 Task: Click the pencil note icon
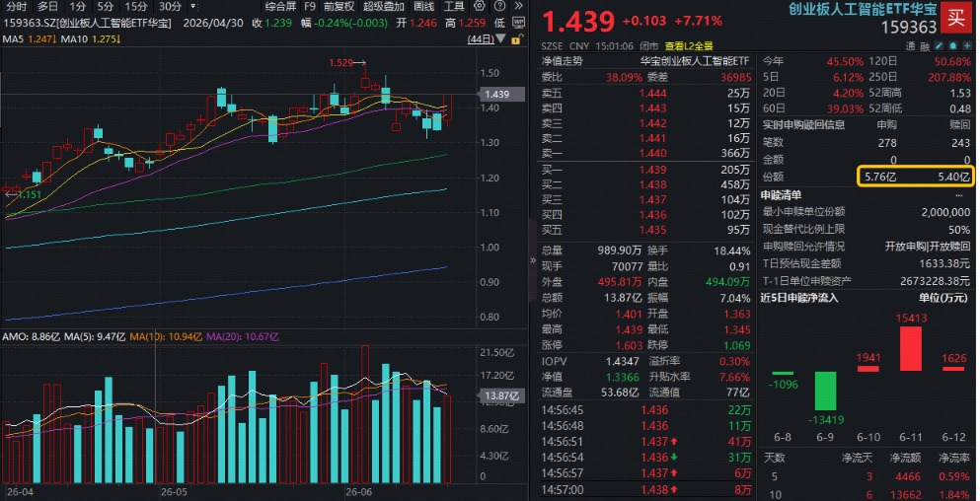940,46
